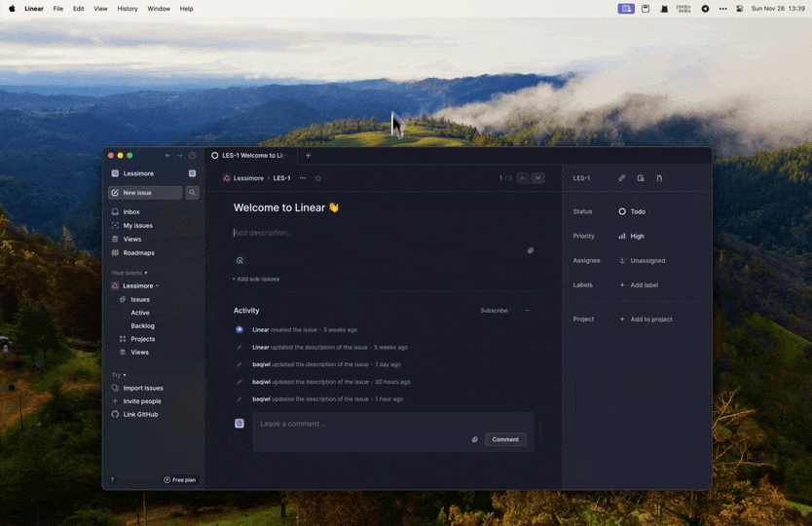This screenshot has height=526, width=812.
Task: Open History menu in menu bar
Action: 128,9
